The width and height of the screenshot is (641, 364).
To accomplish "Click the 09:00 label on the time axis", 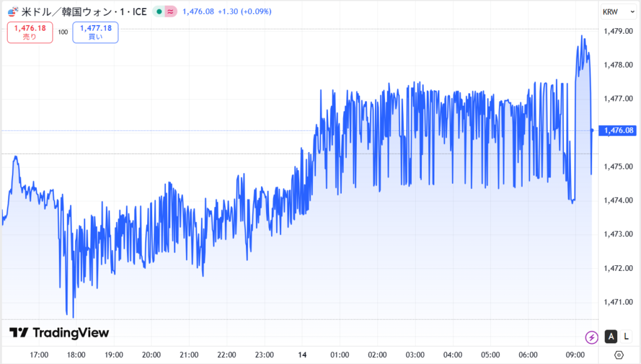I will (x=574, y=355).
